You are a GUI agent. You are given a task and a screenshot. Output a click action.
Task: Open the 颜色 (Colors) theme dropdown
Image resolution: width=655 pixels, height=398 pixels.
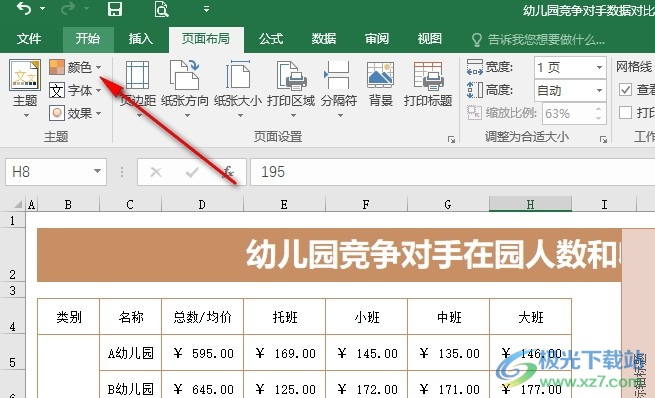[x=76, y=67]
